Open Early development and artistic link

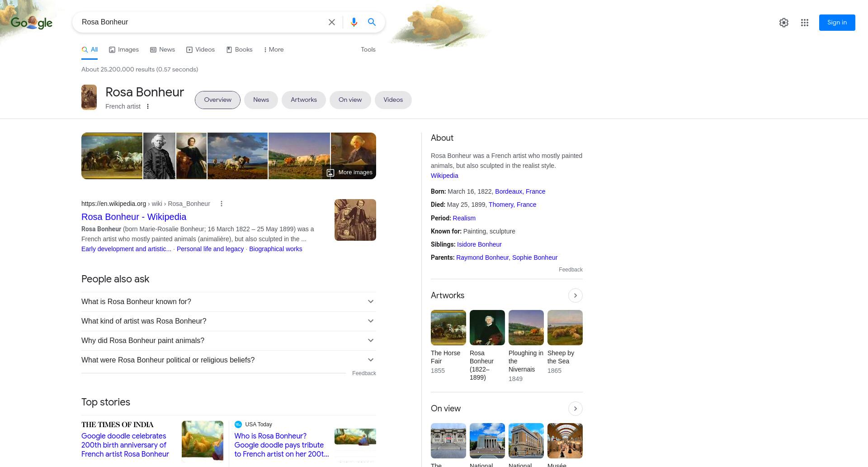pyautogui.click(x=126, y=249)
